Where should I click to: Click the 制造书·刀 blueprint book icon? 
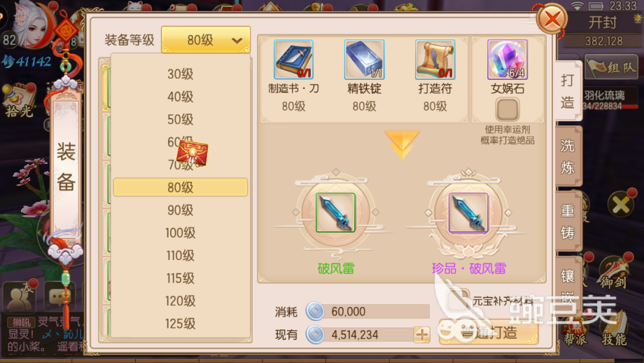coord(293,60)
